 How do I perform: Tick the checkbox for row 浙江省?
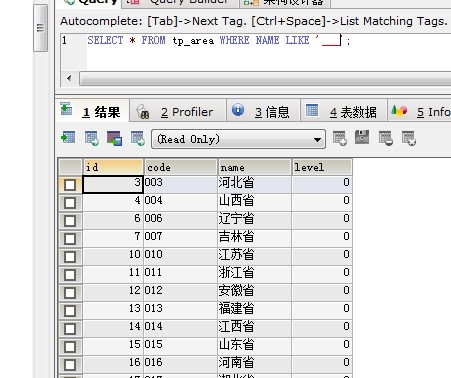point(70,275)
